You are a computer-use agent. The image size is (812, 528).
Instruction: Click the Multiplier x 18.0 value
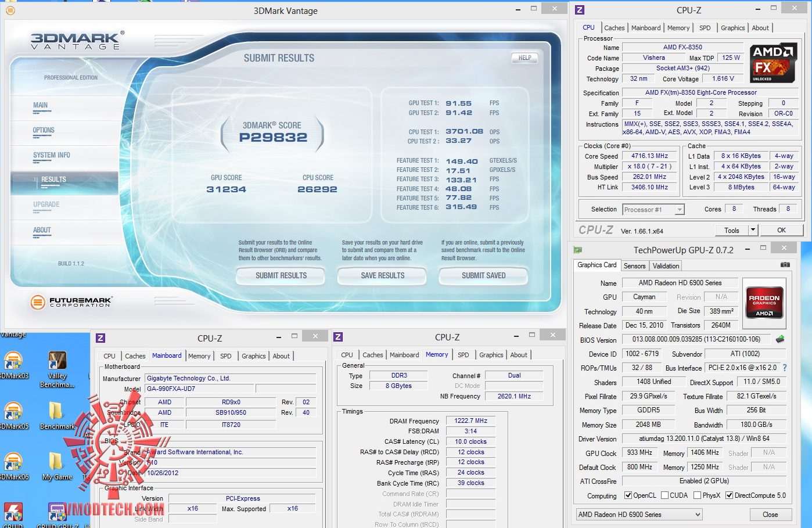tap(650, 167)
